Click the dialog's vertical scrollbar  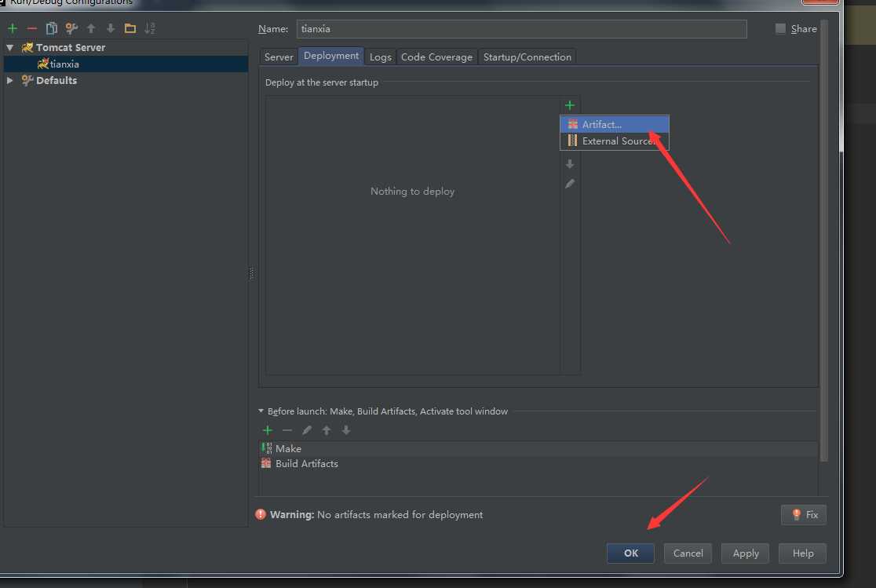coord(823,240)
